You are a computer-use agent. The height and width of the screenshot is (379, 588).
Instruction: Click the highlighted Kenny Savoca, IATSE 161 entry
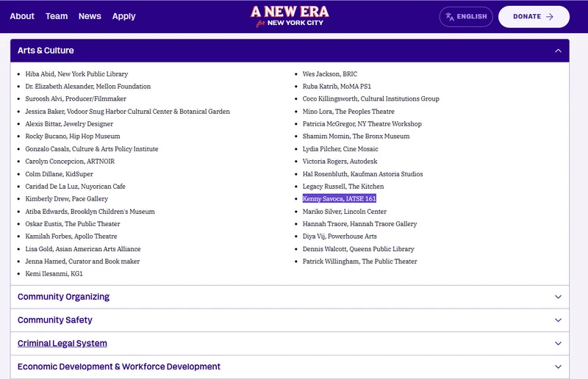pos(340,199)
